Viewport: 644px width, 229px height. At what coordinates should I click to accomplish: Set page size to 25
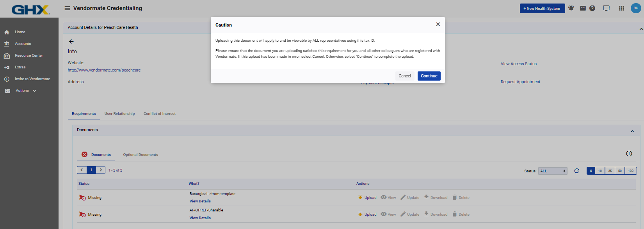610,171
